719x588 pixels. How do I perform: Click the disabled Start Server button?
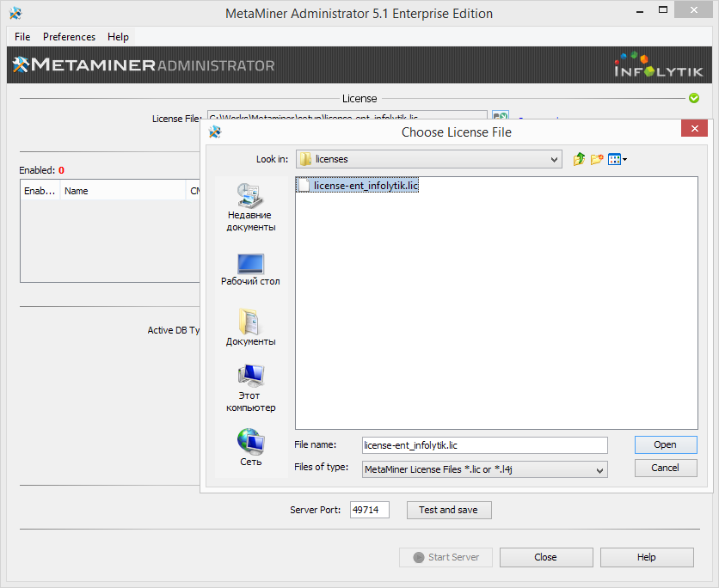[x=446, y=557]
